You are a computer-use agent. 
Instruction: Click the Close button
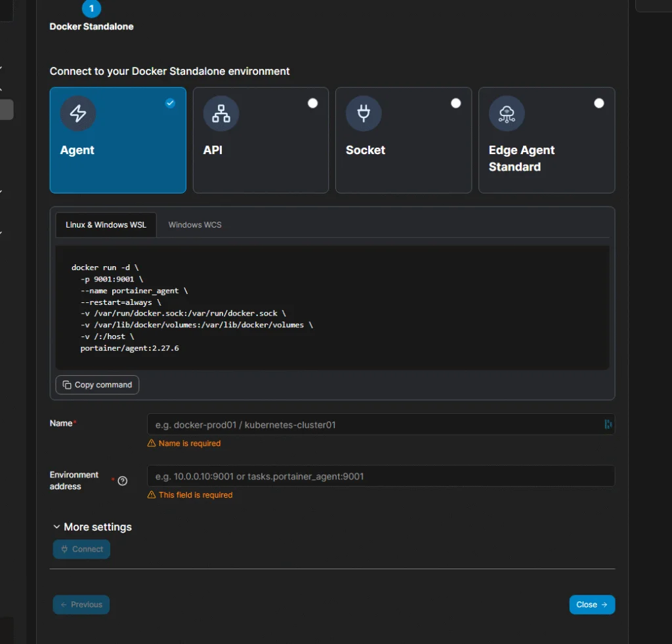pos(592,605)
